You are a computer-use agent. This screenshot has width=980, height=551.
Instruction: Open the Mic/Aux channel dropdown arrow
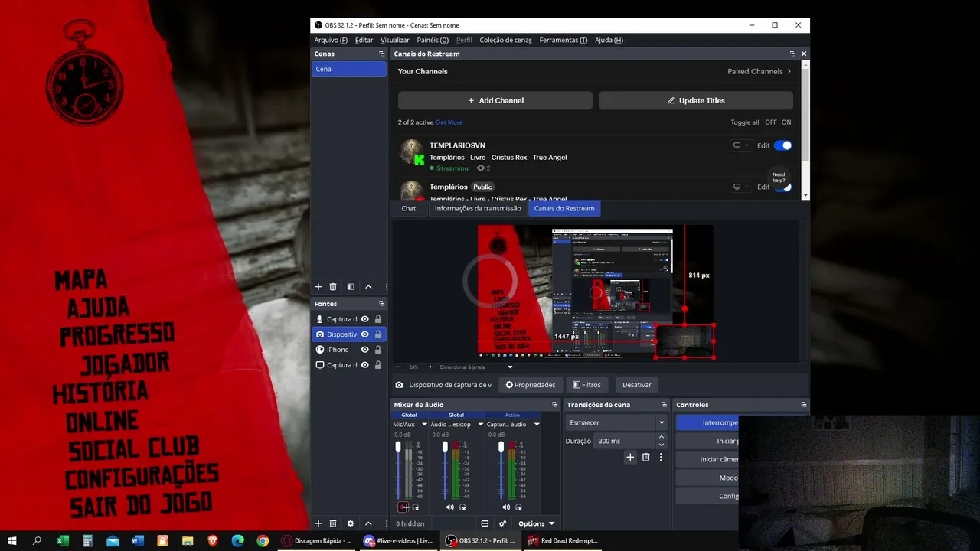point(425,425)
